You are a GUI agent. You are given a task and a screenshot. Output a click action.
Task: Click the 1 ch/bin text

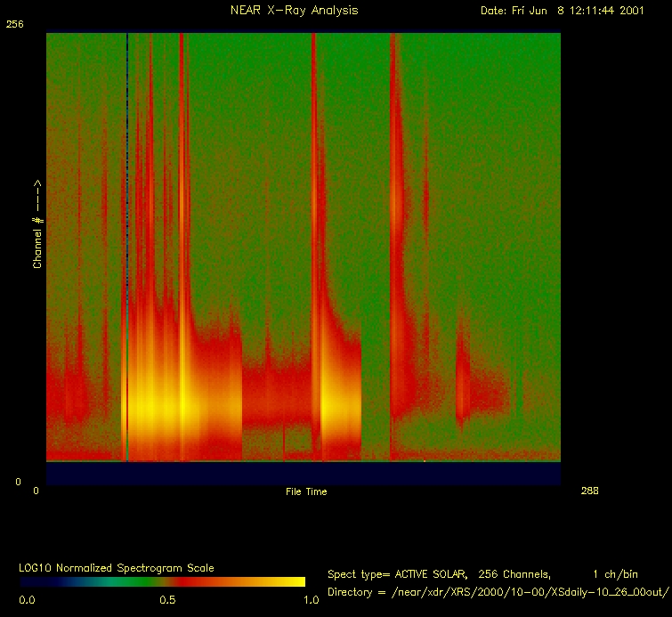[615, 574]
